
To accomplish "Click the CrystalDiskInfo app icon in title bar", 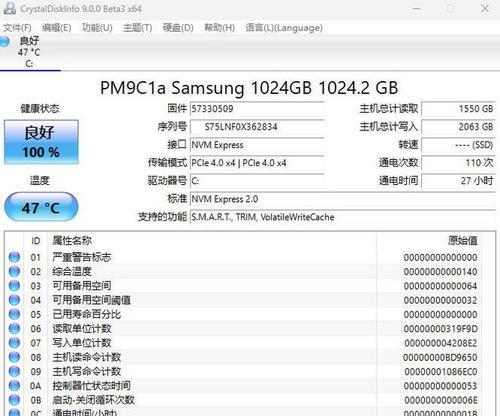I will coord(9,8).
